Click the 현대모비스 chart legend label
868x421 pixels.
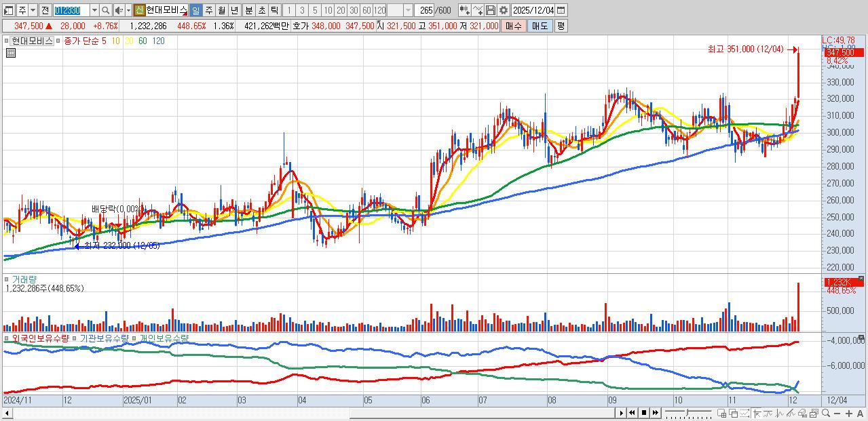(31, 41)
